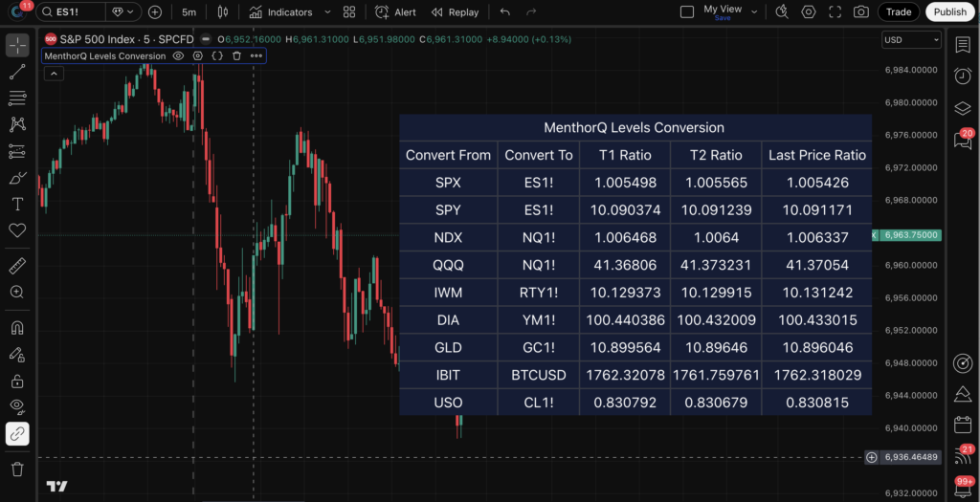Collapse the indicator legend chevron

coord(54,74)
